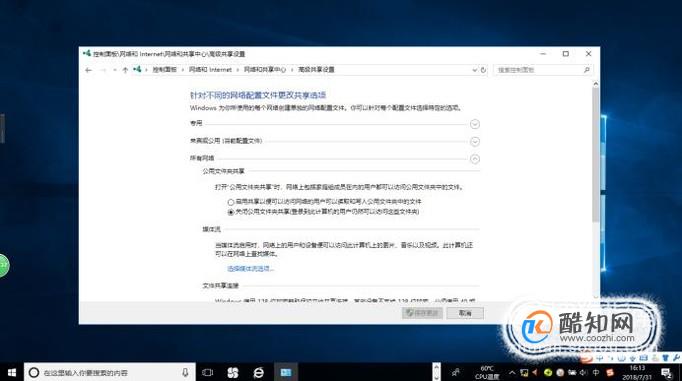Go up one level with the up arrow
Viewport: 682px width, 381px height.
click(125, 70)
